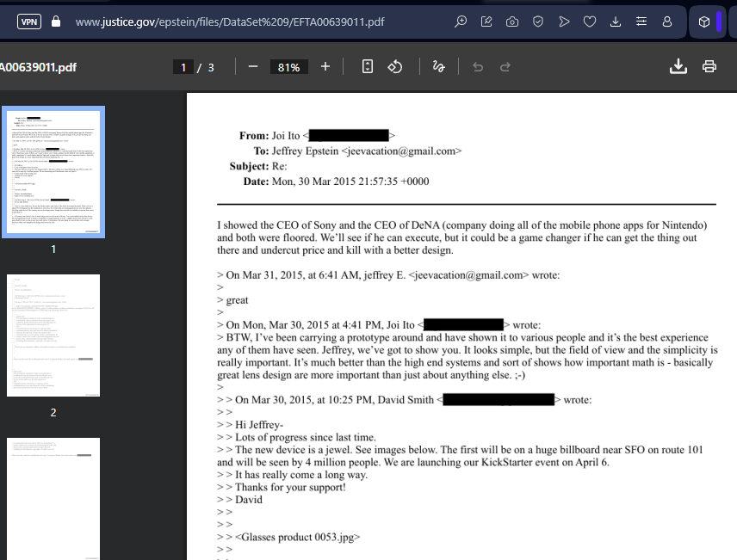Screen dimensions: 737x560
Task: Click "On Mar 31, 2015, at 6:41 AM" line
Action: pos(388,275)
